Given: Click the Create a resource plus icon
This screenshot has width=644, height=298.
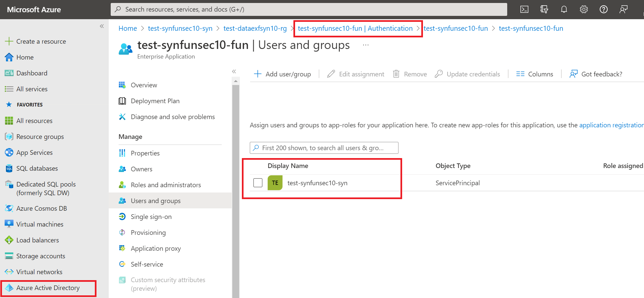Looking at the screenshot, I should tap(9, 41).
